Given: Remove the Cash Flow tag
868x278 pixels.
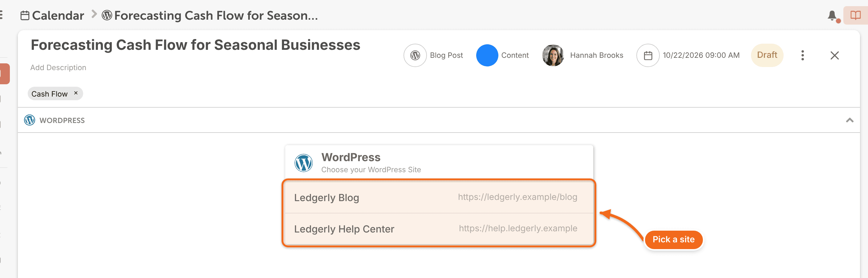Looking at the screenshot, I should coord(76,93).
